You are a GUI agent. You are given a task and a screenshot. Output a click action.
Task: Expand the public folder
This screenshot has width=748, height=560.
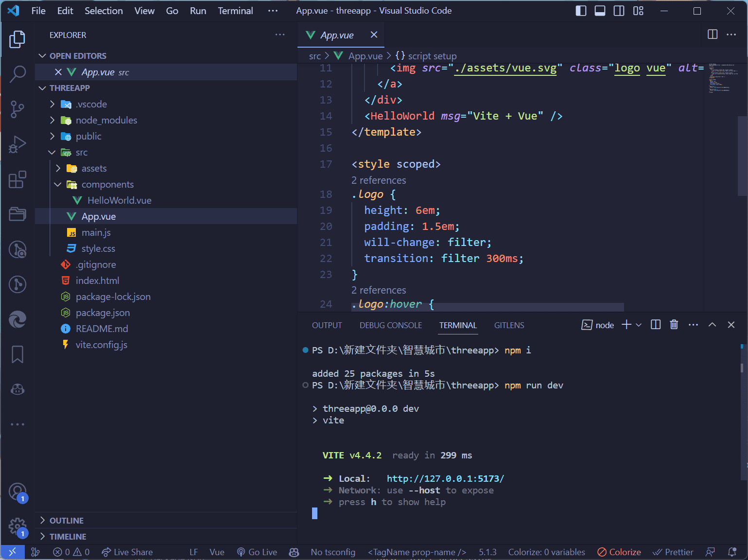[x=52, y=136]
